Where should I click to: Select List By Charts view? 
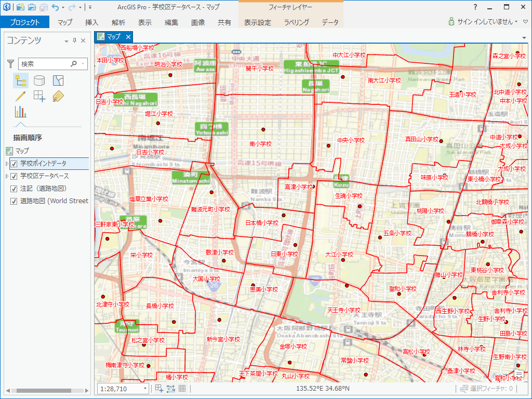coord(21,112)
